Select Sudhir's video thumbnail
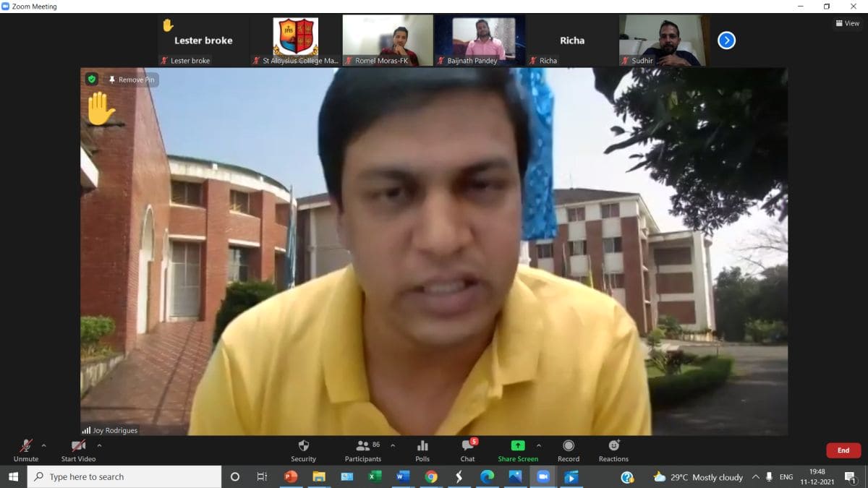868x488 pixels. point(664,40)
